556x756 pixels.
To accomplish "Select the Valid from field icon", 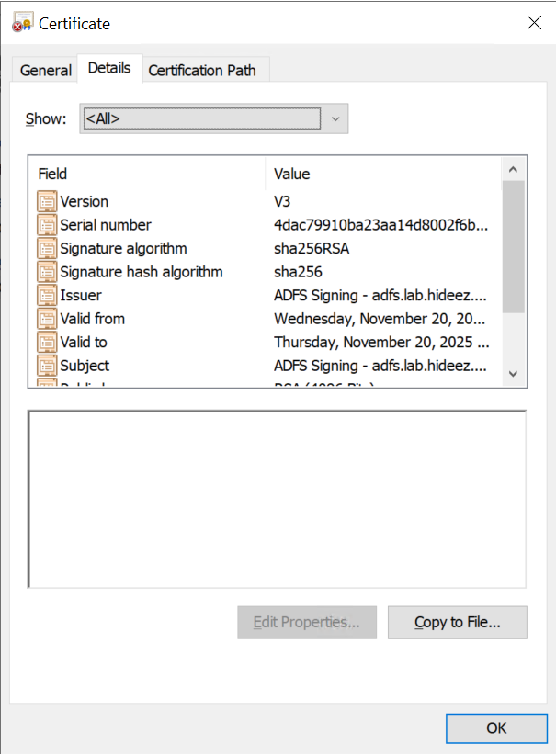I will (x=47, y=319).
